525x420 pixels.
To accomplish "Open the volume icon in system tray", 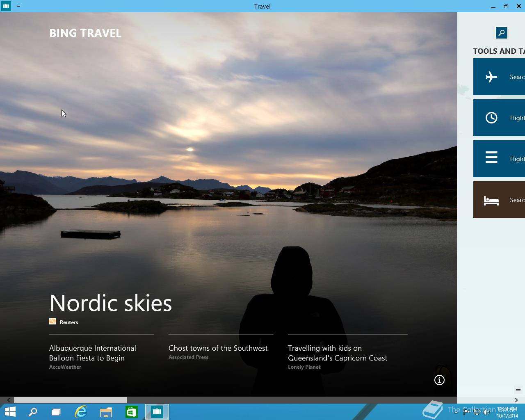I will click(486, 412).
